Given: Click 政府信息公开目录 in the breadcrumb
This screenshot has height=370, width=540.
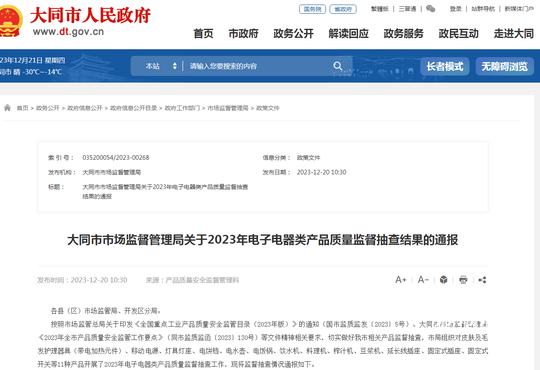Looking at the screenshot, I should [134, 108].
